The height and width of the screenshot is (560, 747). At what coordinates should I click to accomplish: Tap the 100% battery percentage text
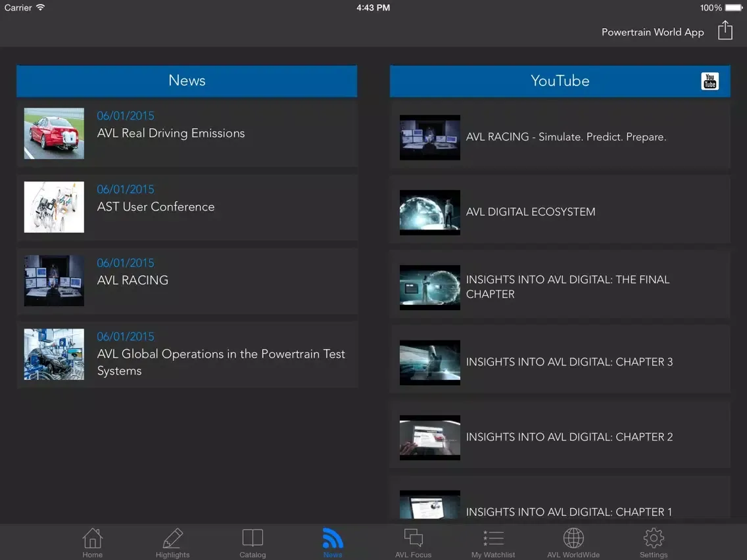click(711, 8)
